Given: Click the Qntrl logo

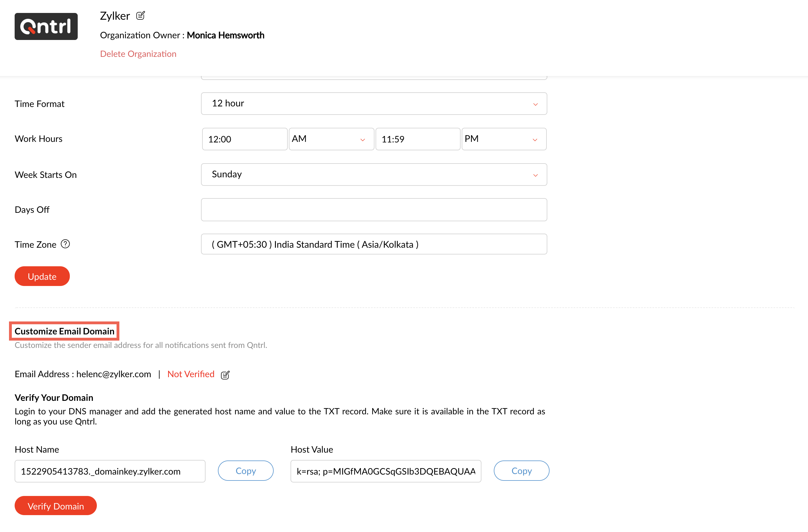Looking at the screenshot, I should [x=46, y=26].
